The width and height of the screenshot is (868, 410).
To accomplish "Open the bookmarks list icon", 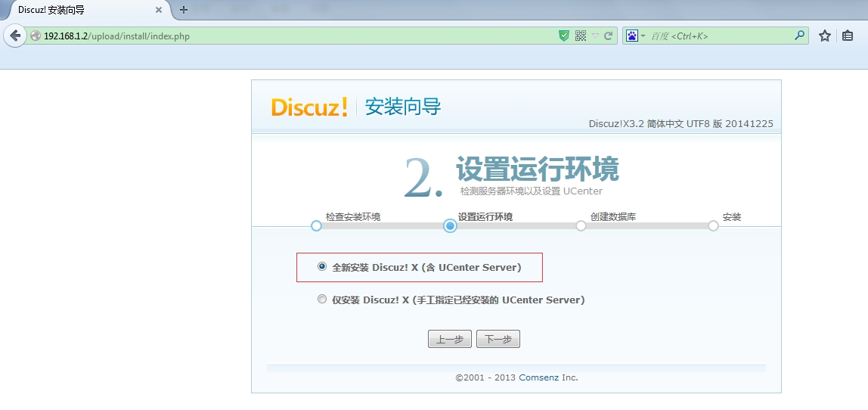I will coord(848,36).
